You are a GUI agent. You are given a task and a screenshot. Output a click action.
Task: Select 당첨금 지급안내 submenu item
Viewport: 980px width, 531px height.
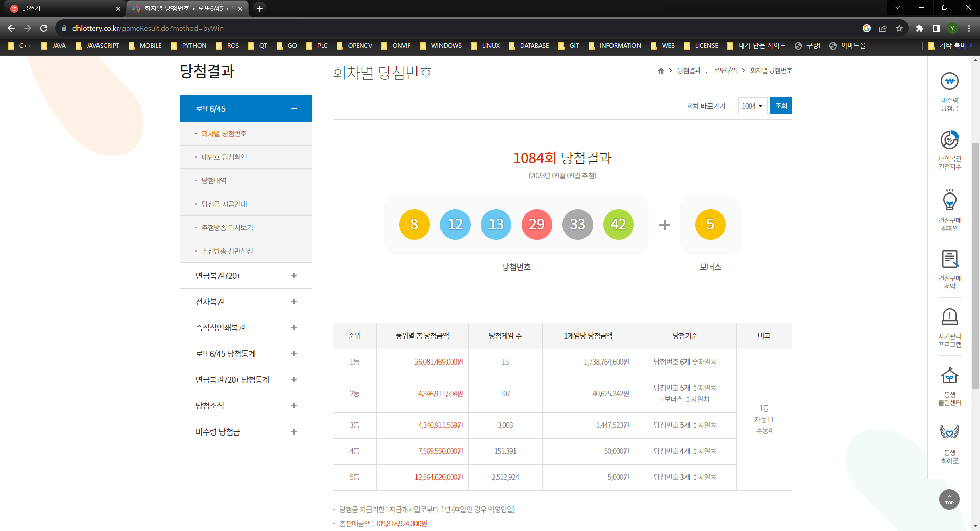(224, 204)
